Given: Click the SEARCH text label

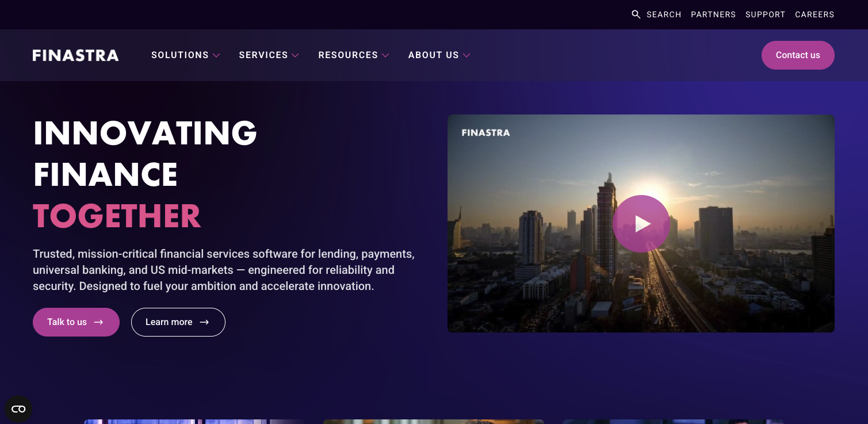Looking at the screenshot, I should [x=664, y=14].
